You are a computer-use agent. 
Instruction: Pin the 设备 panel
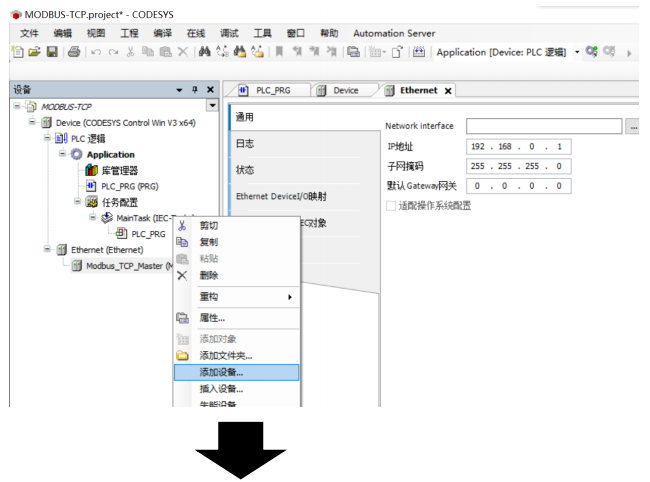click(195, 90)
